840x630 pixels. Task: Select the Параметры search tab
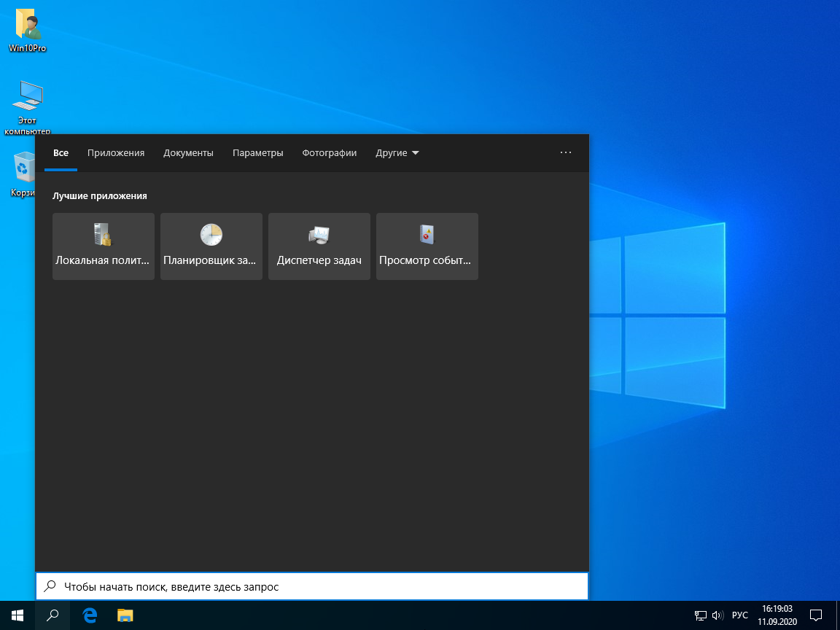(257, 152)
